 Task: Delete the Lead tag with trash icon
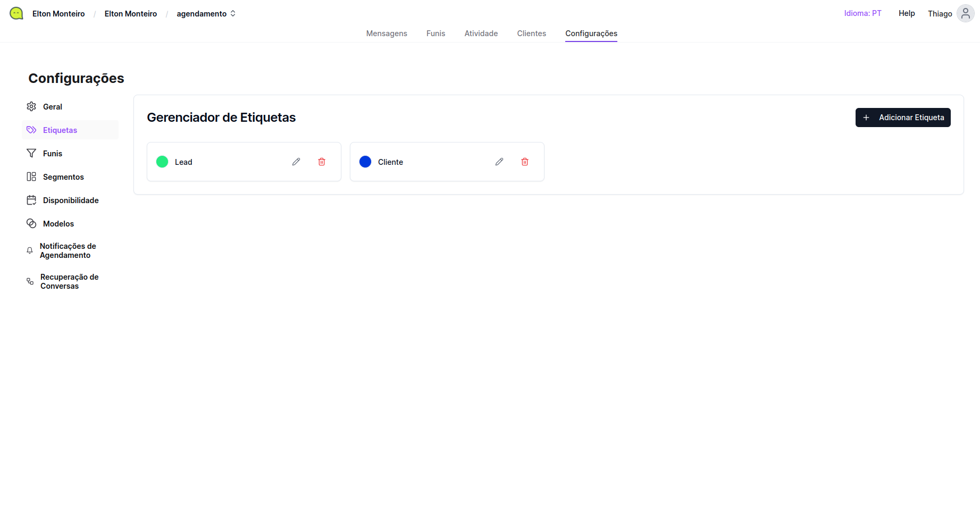[322, 162]
